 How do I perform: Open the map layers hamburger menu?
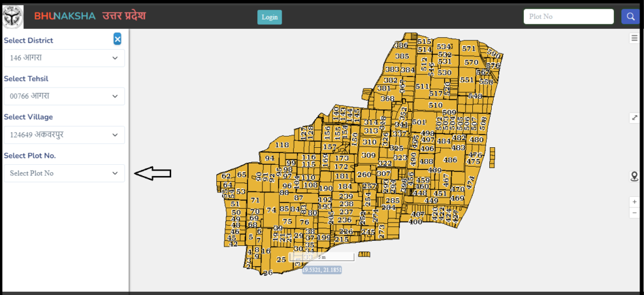pos(634,38)
